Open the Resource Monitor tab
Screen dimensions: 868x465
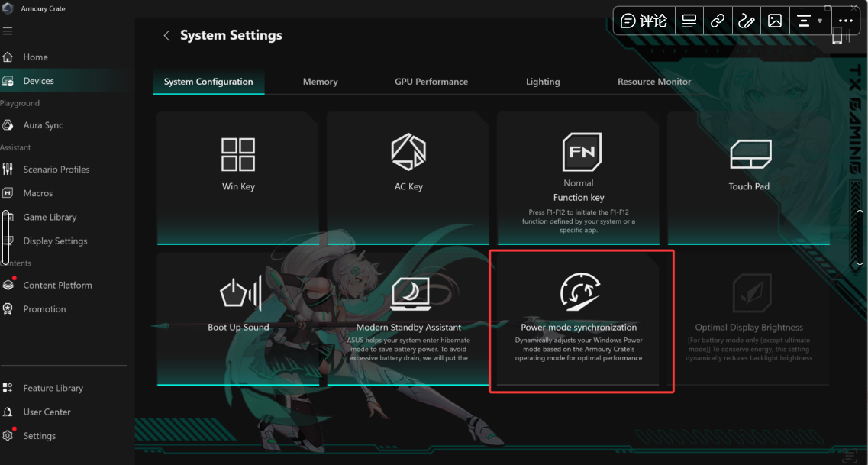(654, 82)
